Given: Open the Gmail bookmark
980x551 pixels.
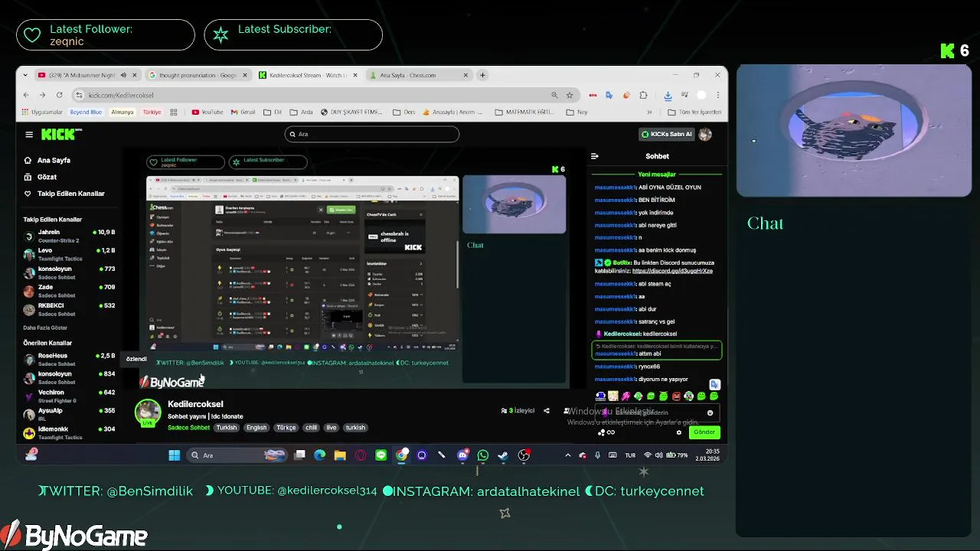Looking at the screenshot, I should point(243,112).
